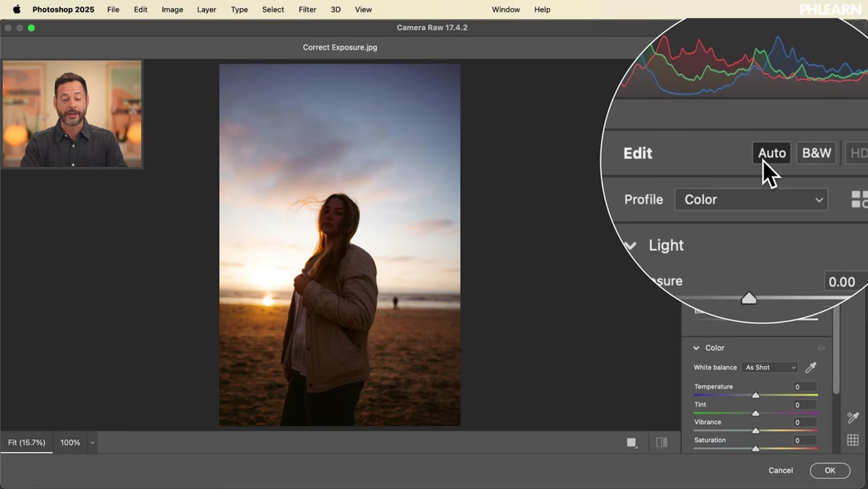The width and height of the screenshot is (868, 489).
Task: Open the White balance As Shot dropdown
Action: (770, 367)
